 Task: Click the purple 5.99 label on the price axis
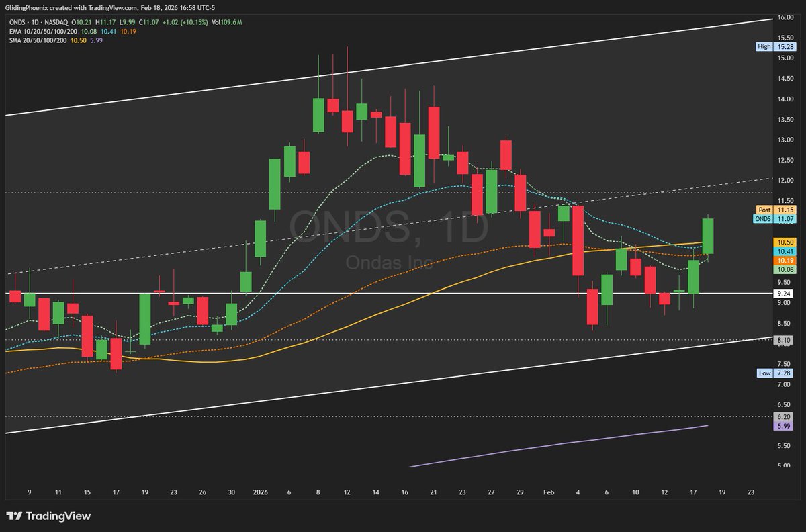click(x=785, y=426)
